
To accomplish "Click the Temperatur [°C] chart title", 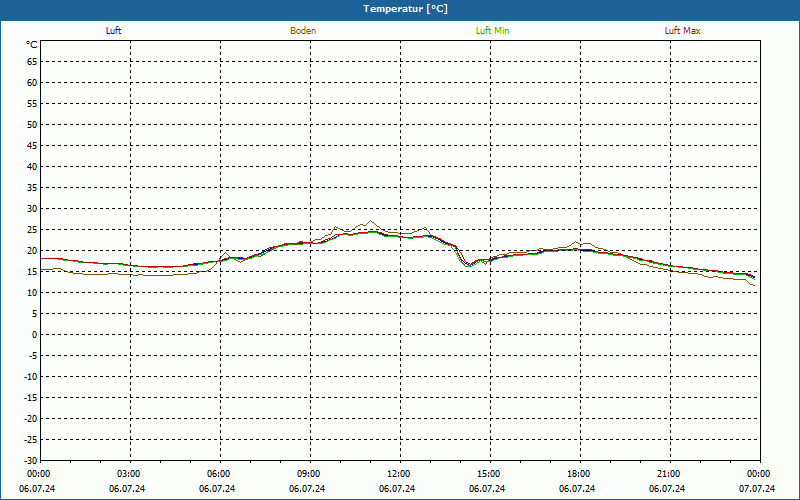I will 406,9.
